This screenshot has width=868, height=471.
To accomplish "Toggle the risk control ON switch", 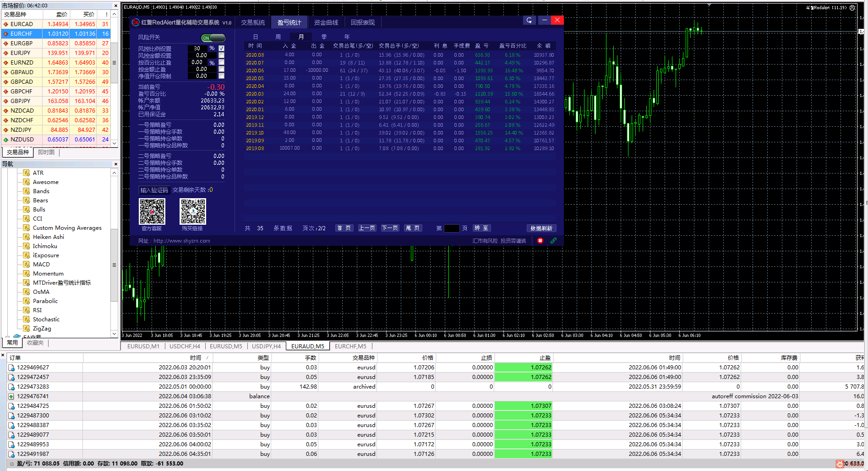I will click(213, 38).
